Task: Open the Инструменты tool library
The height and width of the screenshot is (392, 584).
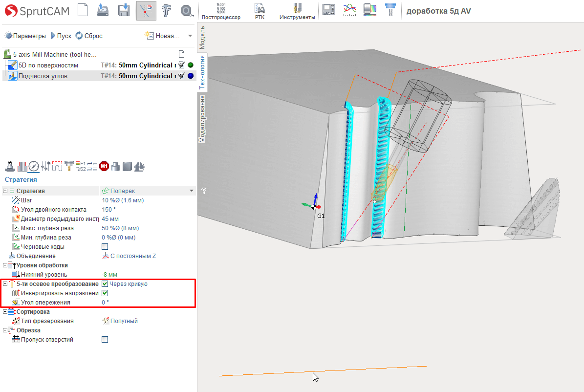Action: point(297,11)
